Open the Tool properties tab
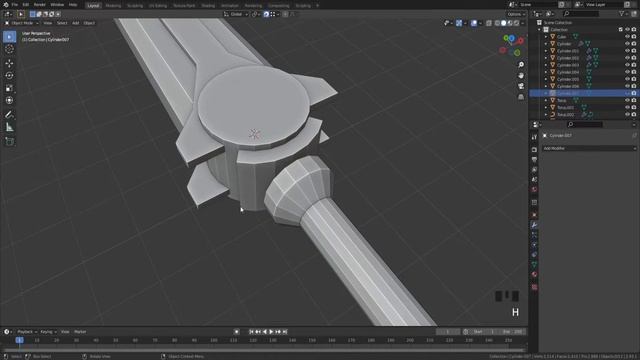Viewport: 640px width, 360px height. [x=534, y=138]
